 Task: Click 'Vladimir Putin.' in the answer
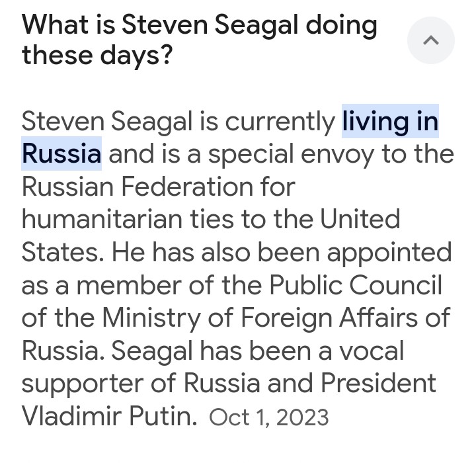[109, 416]
